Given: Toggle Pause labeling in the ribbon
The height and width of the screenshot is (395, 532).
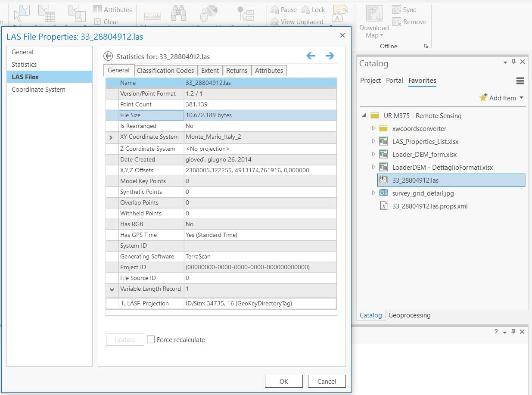Looking at the screenshot, I should pyautogui.click(x=283, y=9).
